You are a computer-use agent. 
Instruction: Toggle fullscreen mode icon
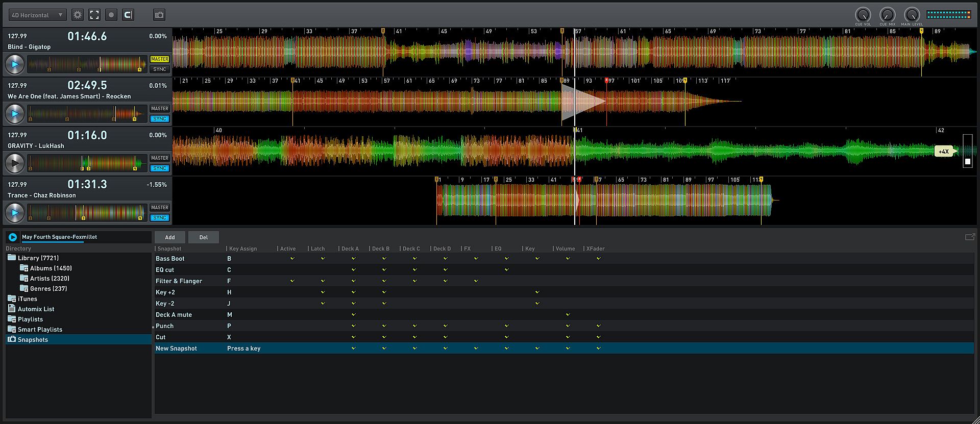click(94, 15)
